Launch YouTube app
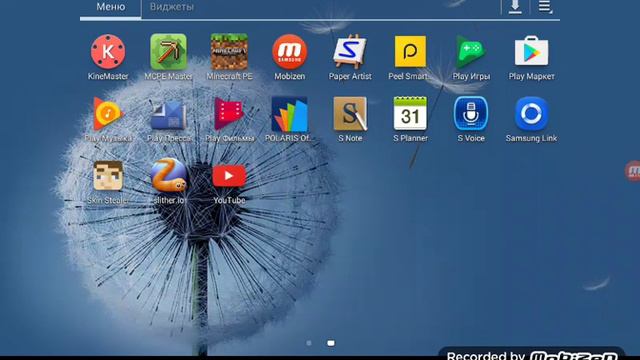The width and height of the screenshot is (640, 360). [x=229, y=176]
